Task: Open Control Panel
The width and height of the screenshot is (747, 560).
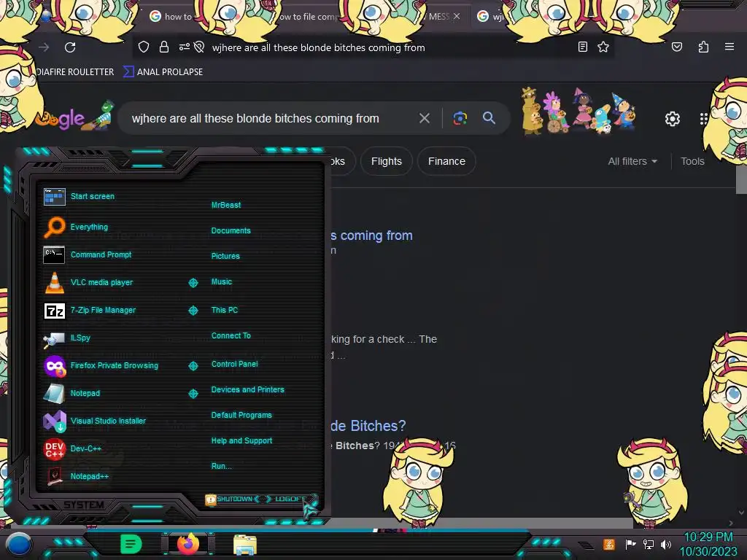Action: (234, 365)
